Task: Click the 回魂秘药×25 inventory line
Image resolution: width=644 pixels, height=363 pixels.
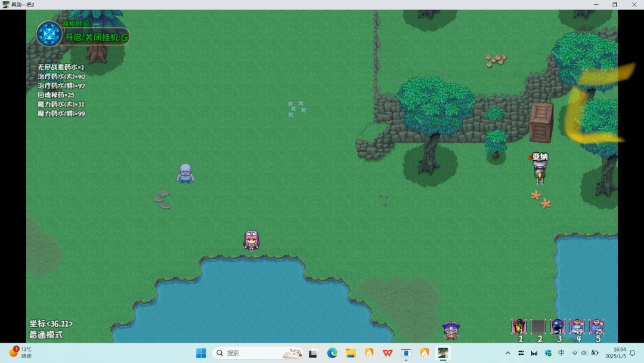Action: pos(56,95)
